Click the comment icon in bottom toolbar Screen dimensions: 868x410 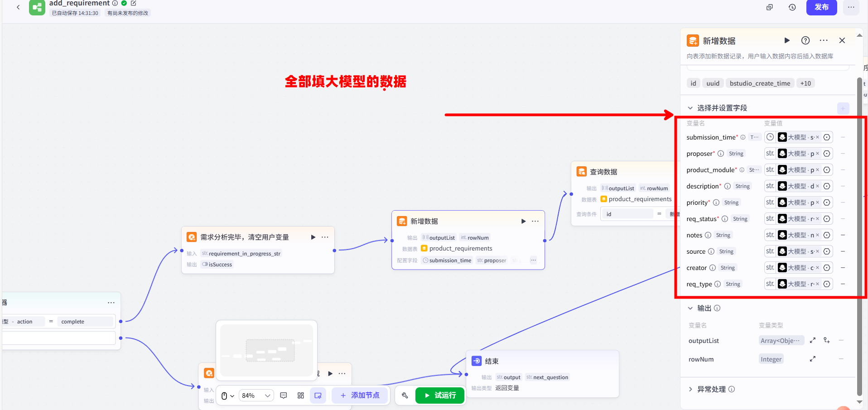[284, 396]
